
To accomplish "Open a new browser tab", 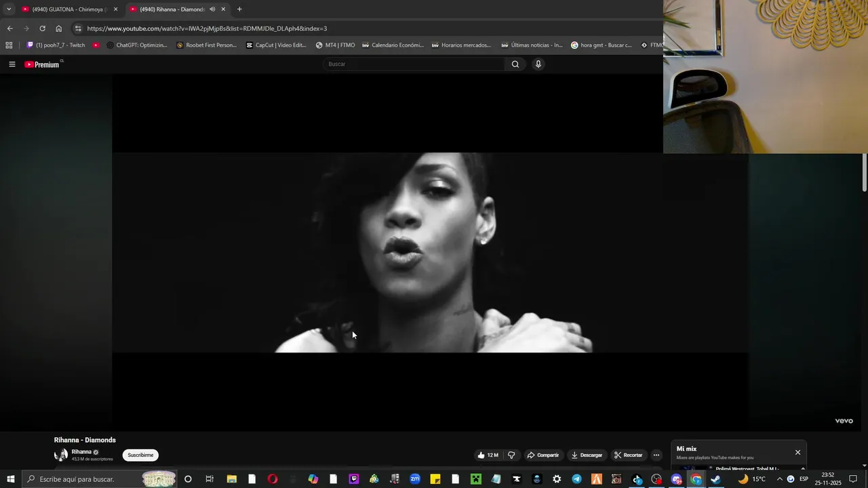I will click(239, 9).
